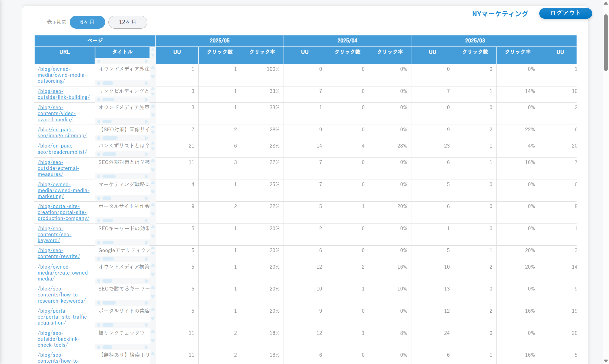
Task: Click the right arrow under the タイトル header
Action: point(146,61)
